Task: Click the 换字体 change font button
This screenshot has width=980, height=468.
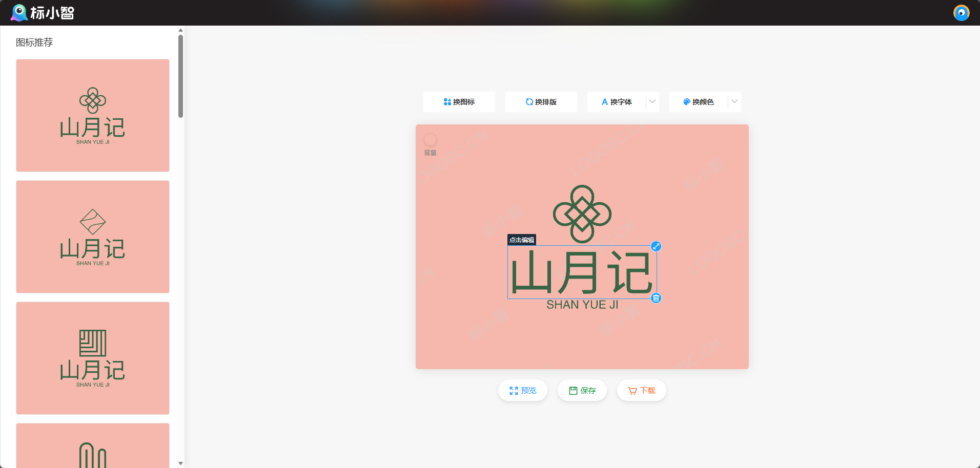Action: click(x=617, y=102)
